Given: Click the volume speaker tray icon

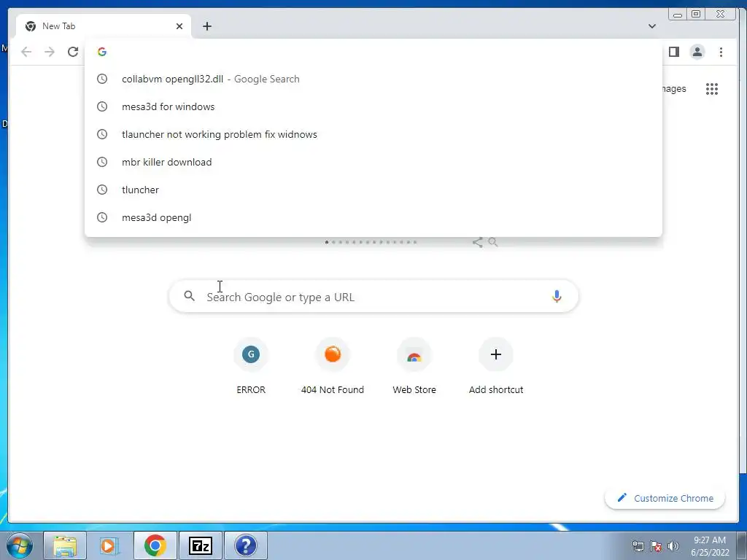Looking at the screenshot, I should (673, 546).
